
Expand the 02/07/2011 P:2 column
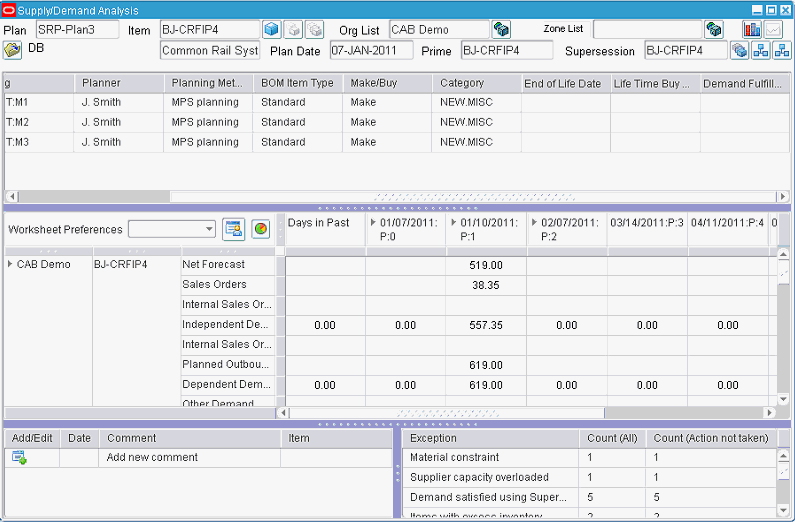534,222
